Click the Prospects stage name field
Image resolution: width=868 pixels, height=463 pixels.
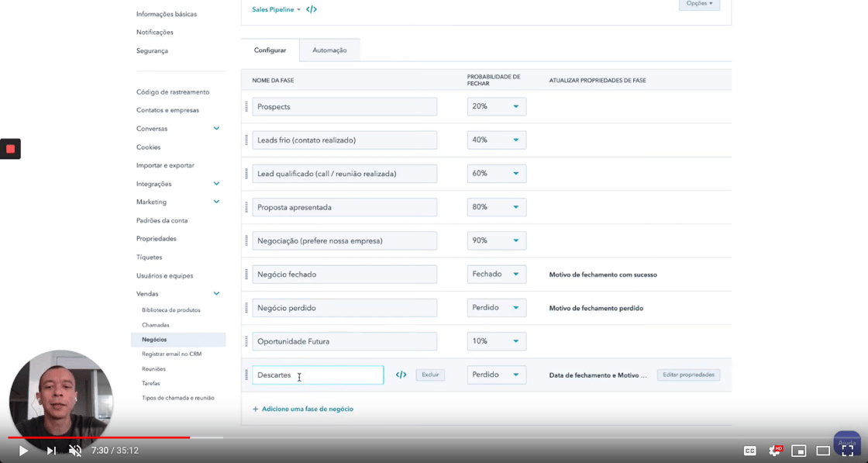(344, 106)
